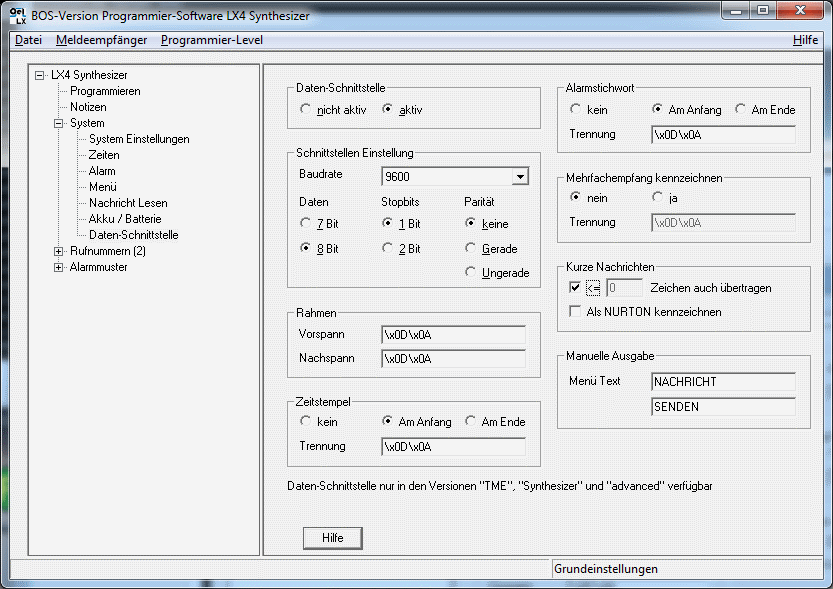Screen dimensions: 833x589
Task: Close the BOS-Version window
Action: (x=801, y=11)
